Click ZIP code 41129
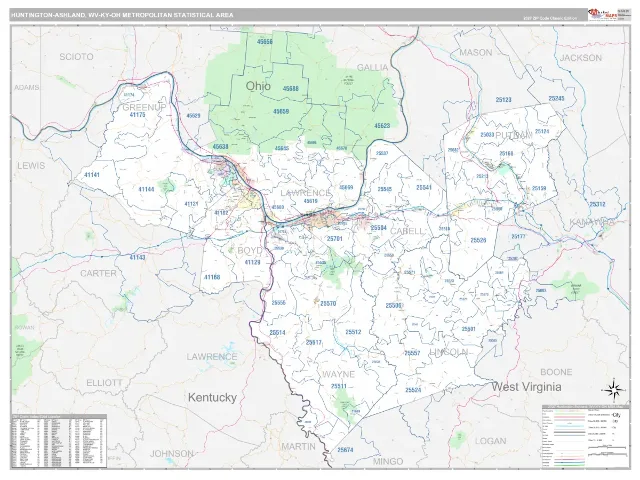Image resolution: width=640 pixels, height=480 pixels. click(252, 262)
